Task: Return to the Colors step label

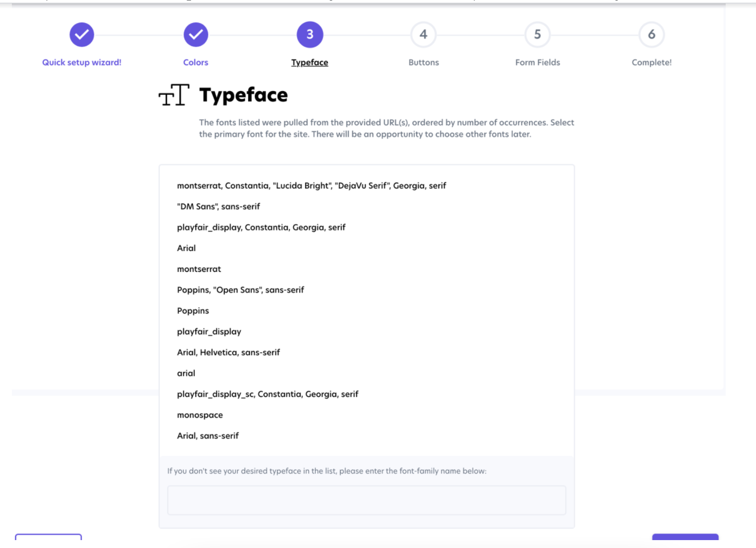Action: tap(196, 62)
